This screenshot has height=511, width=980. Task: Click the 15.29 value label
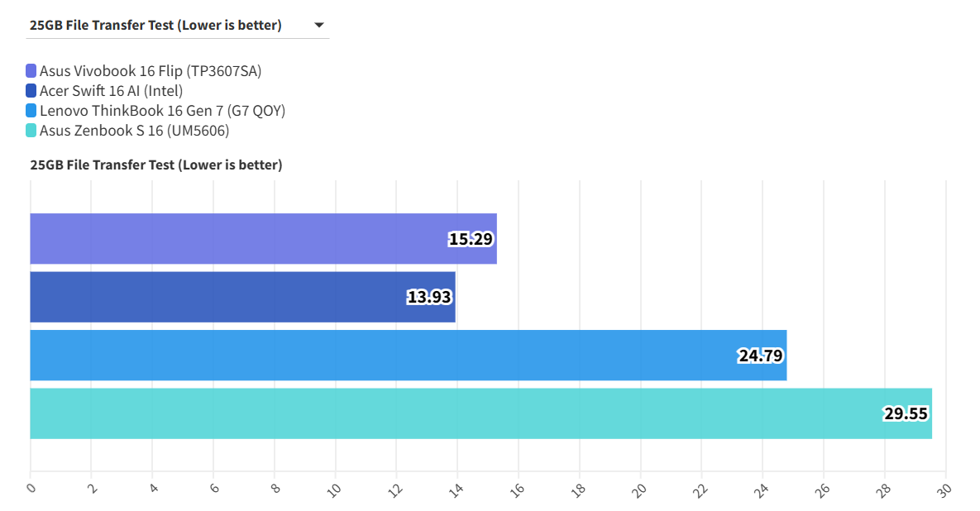pyautogui.click(x=471, y=240)
